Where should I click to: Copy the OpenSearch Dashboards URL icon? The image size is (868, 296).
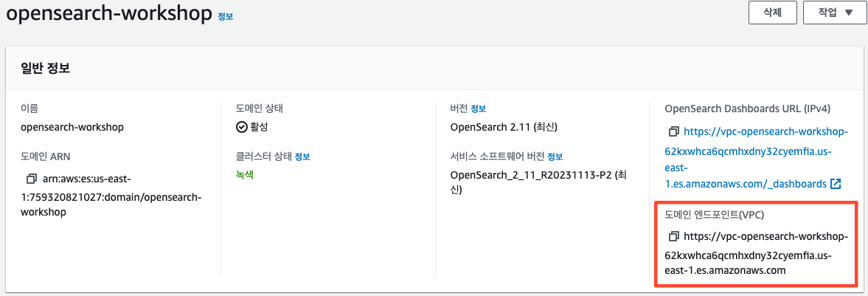point(674,131)
